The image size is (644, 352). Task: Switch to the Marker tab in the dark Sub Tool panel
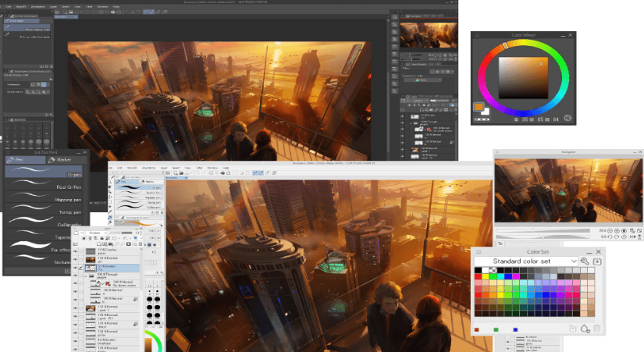(66, 159)
